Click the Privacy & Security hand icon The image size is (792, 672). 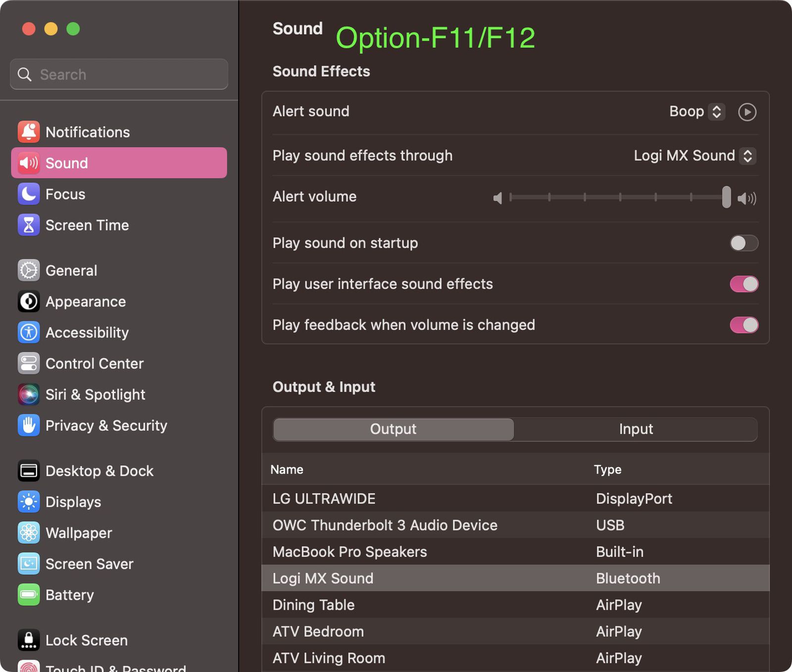[x=29, y=426]
